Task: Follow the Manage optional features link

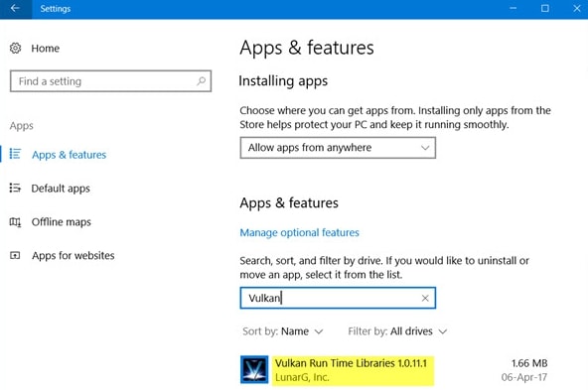Action: [x=299, y=232]
